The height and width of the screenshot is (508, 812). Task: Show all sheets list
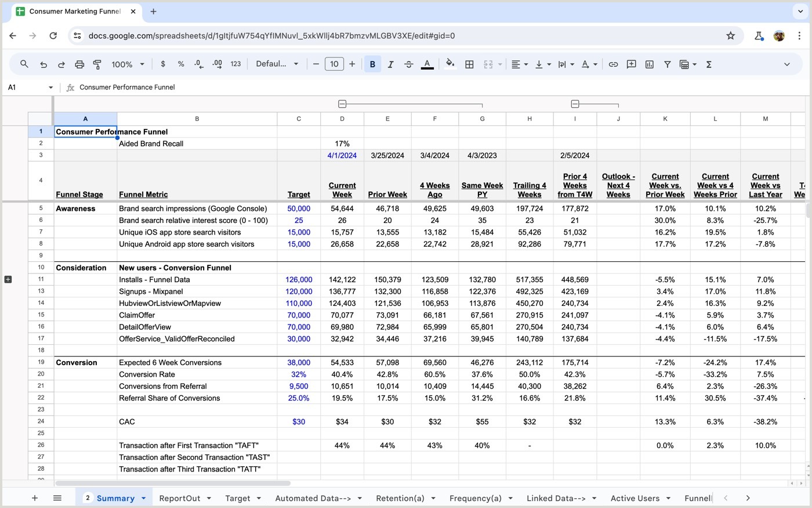57,498
